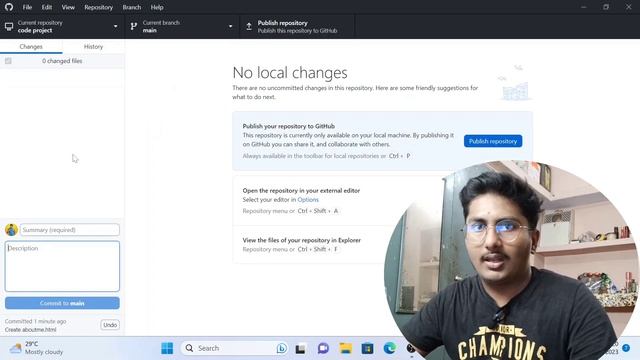Open Microsoft Store from the taskbar

click(x=367, y=349)
